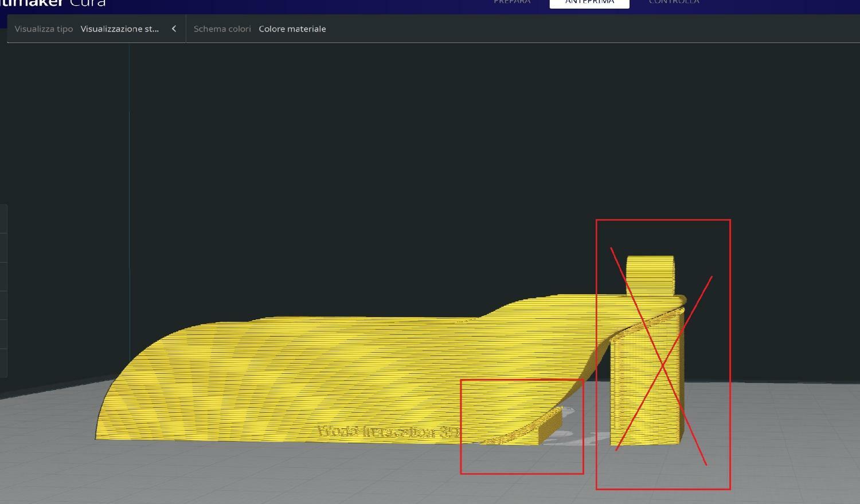Select the third tool in the left toolbar
Viewport: 860px width, 504px height.
click(3, 276)
